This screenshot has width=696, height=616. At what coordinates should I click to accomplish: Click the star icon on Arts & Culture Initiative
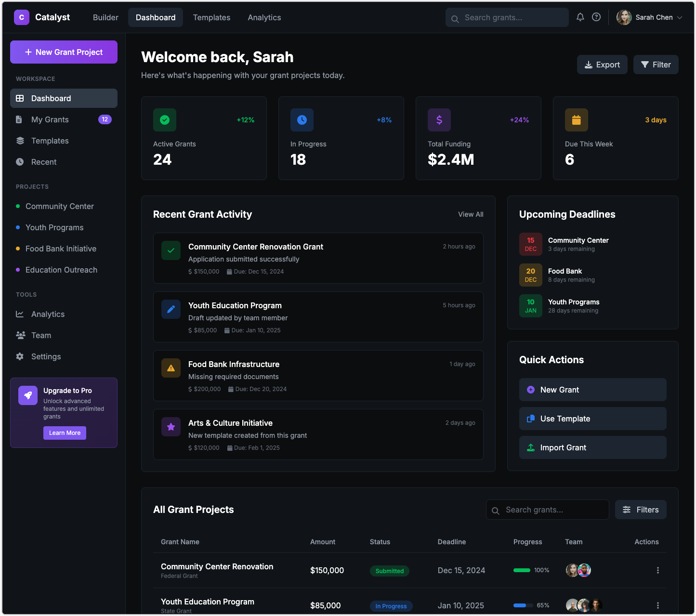click(171, 427)
